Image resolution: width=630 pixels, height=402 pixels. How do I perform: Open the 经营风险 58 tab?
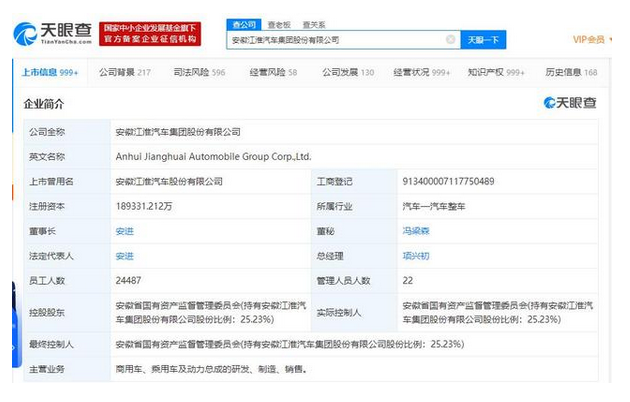click(273, 73)
